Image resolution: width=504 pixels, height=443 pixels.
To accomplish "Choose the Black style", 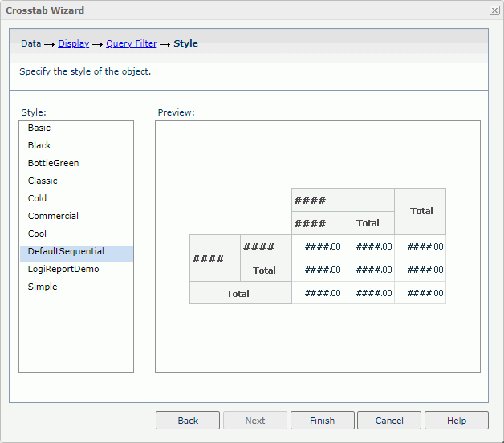I will [x=76, y=145].
